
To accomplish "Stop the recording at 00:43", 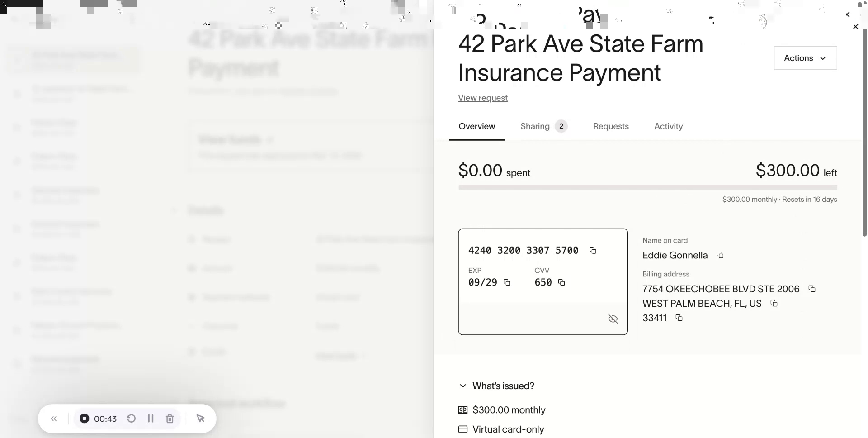I will click(x=85, y=419).
